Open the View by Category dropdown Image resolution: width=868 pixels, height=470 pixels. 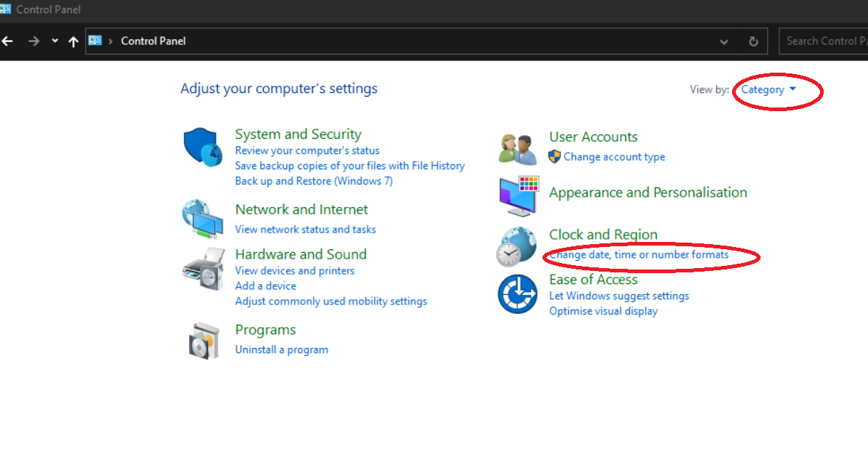tap(768, 89)
